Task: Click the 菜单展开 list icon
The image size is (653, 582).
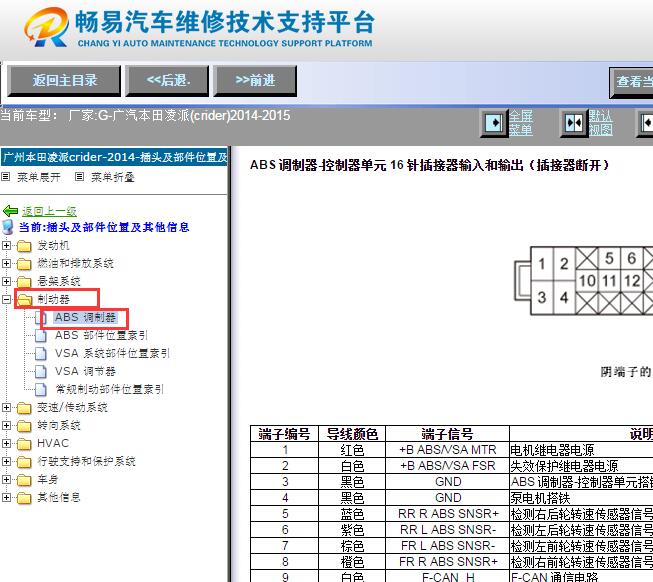Action: pyautogui.click(x=5, y=177)
